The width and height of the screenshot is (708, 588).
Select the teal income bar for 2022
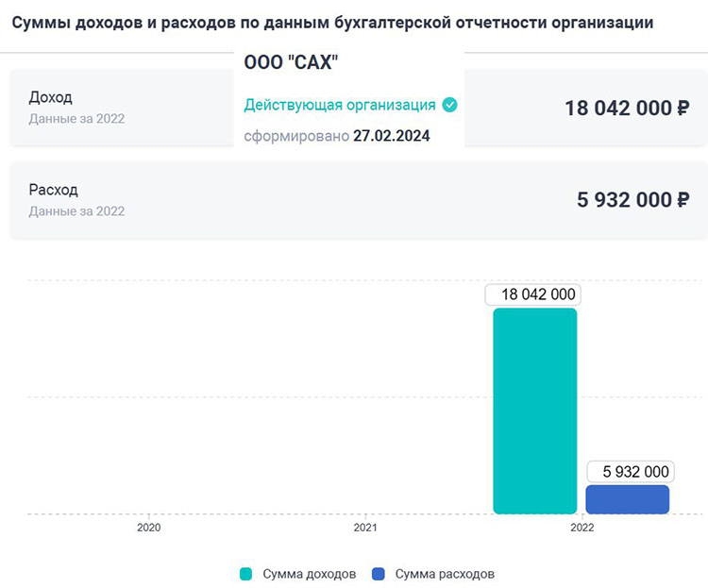click(534, 411)
